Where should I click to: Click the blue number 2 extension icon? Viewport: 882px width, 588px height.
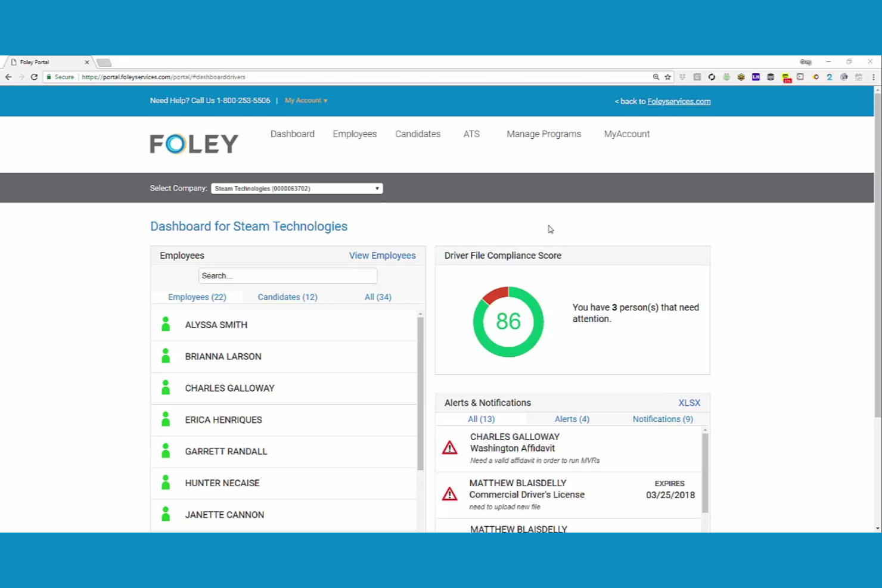tap(829, 77)
